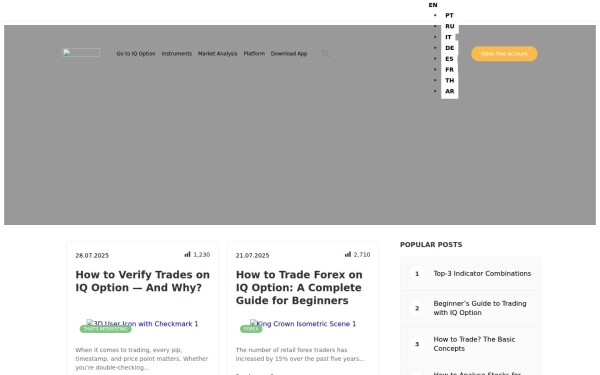600x375 pixels.
Task: Select Download App in navigation
Action: 289,54
